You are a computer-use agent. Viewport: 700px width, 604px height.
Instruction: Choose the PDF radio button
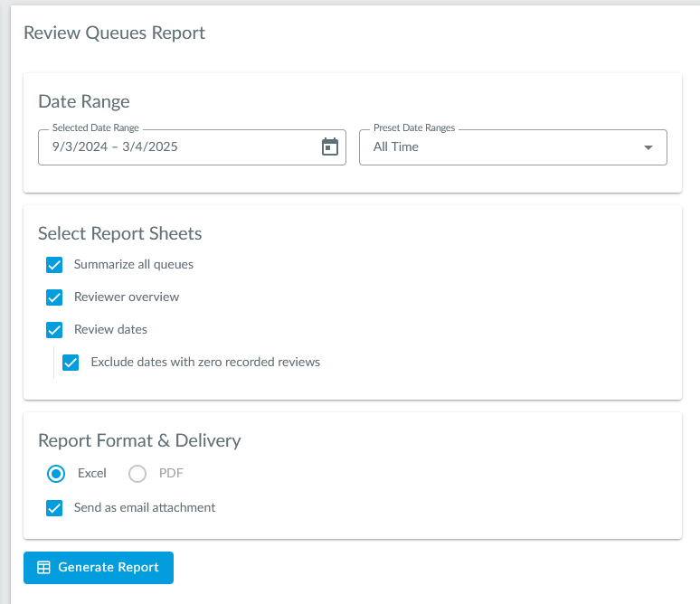point(137,473)
